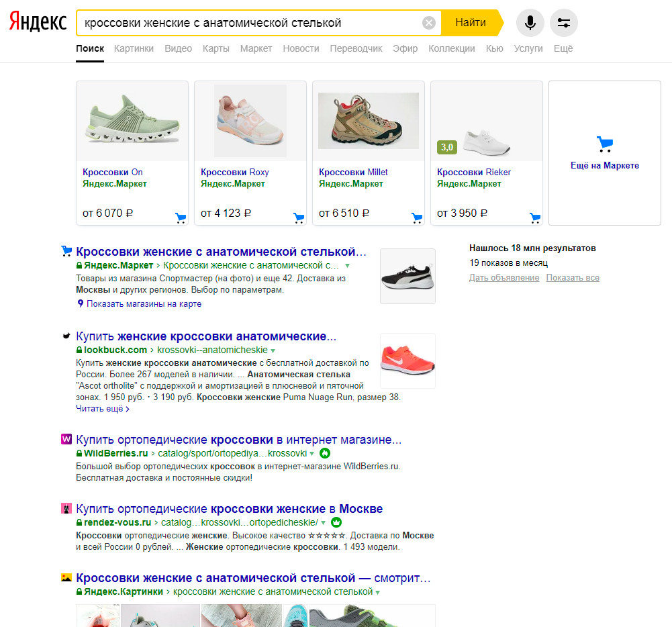Expand the Ещё menu in navigation

[x=563, y=48]
